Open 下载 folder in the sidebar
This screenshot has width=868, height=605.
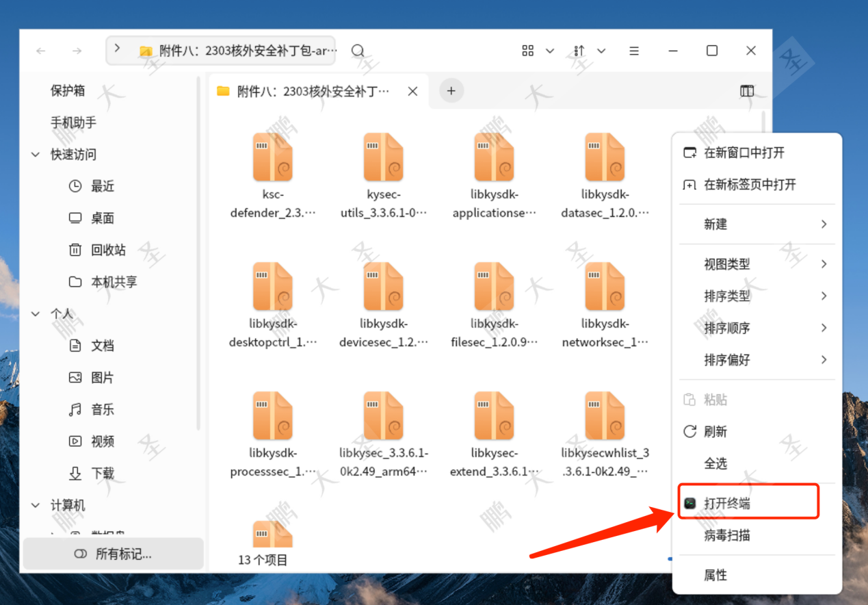point(91,473)
